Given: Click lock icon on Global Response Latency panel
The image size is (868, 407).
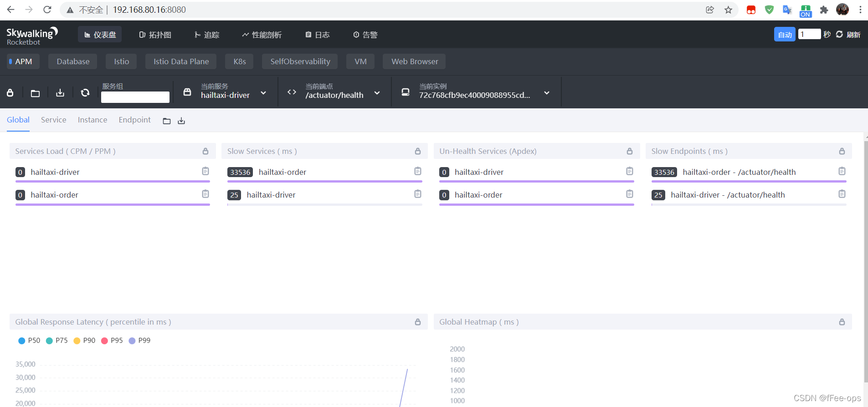Looking at the screenshot, I should pyautogui.click(x=418, y=322).
